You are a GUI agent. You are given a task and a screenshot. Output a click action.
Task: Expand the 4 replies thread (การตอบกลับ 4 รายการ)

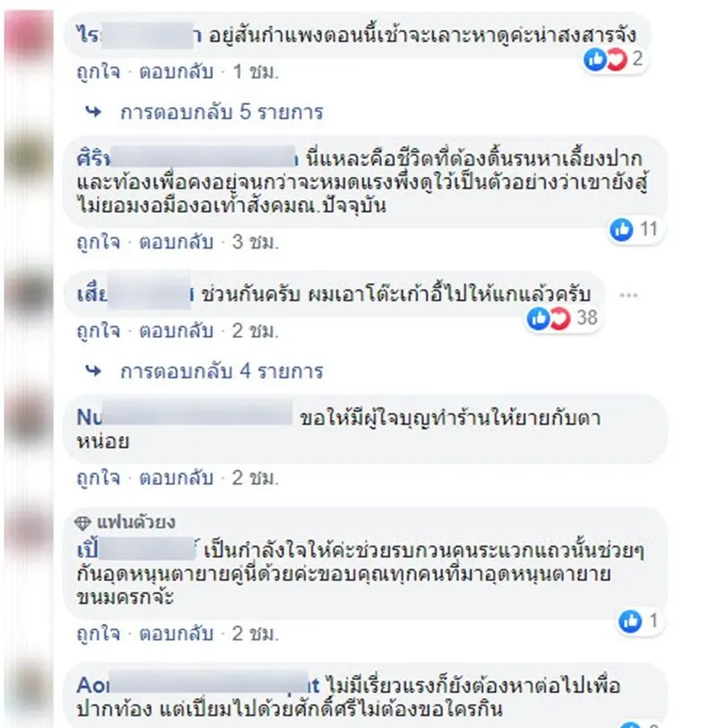click(222, 372)
